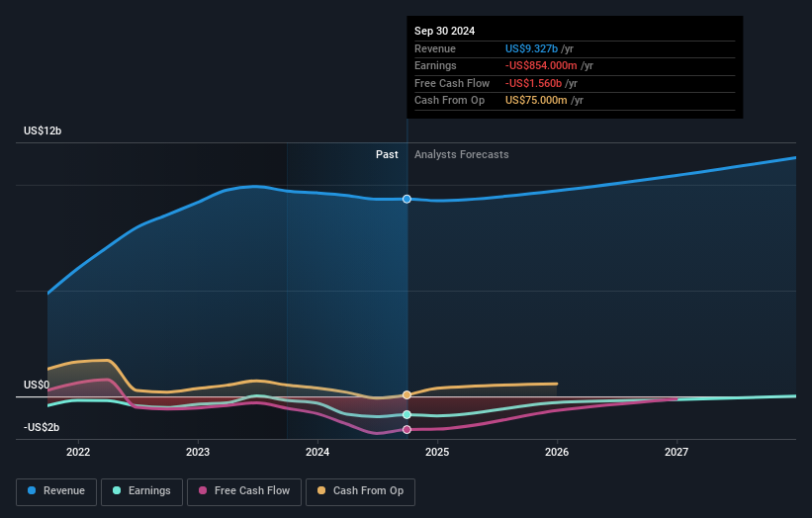Click the 2022 x-axis label
The image size is (812, 518).
78,453
